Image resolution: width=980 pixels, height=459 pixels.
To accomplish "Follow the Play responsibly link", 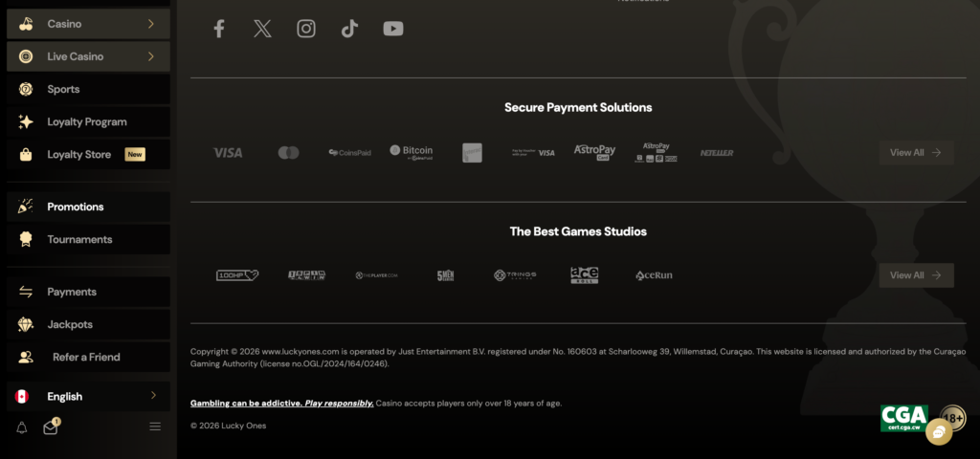I will pyautogui.click(x=340, y=404).
